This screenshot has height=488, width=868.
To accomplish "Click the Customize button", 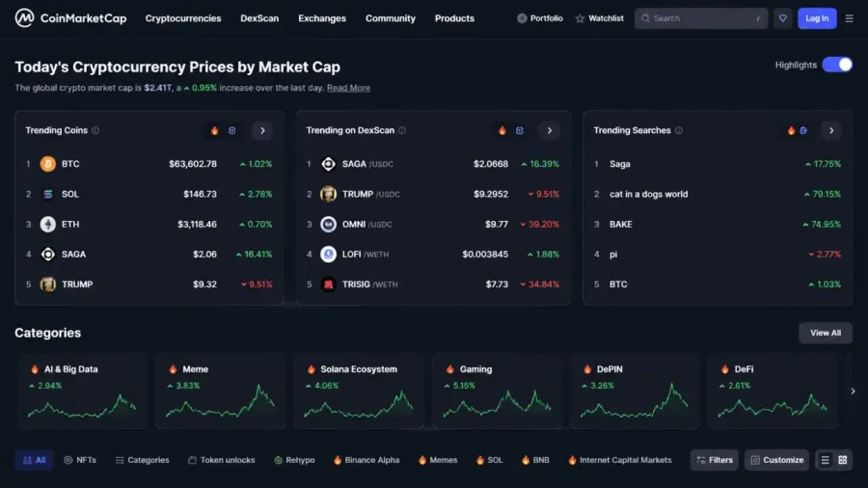I will click(x=776, y=460).
